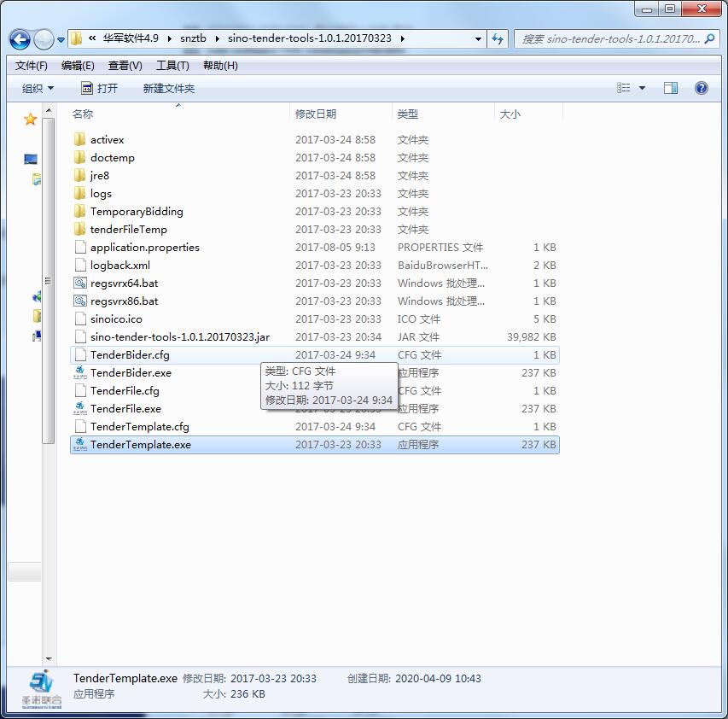Select the regsvrx64.bat batch file icon
Screen dimensions: 728x719
[x=80, y=283]
